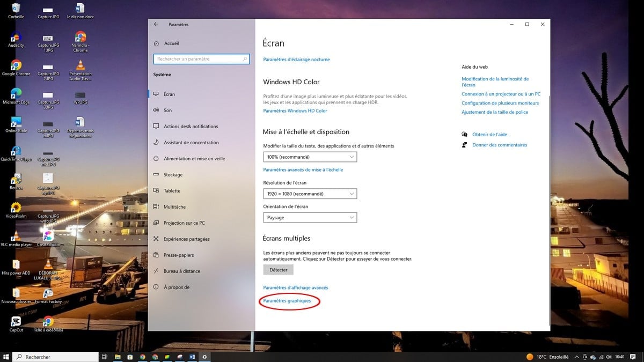Open Paramètres Windows HD Color link

pos(295,111)
